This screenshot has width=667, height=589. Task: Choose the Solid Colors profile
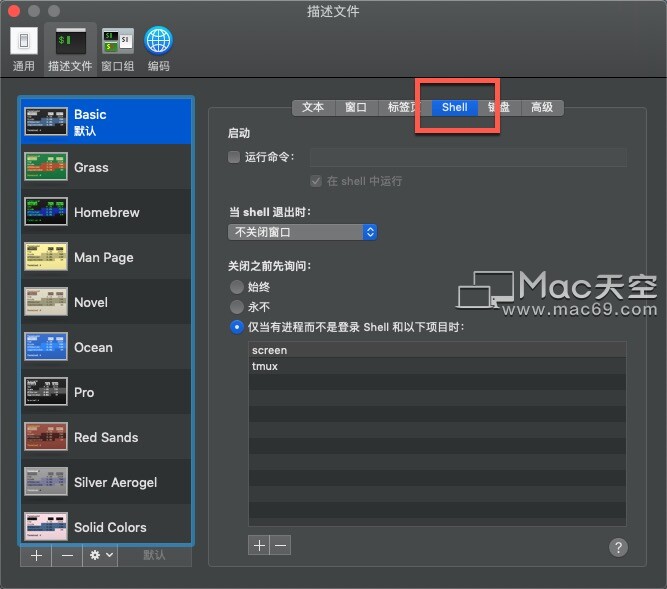106,525
